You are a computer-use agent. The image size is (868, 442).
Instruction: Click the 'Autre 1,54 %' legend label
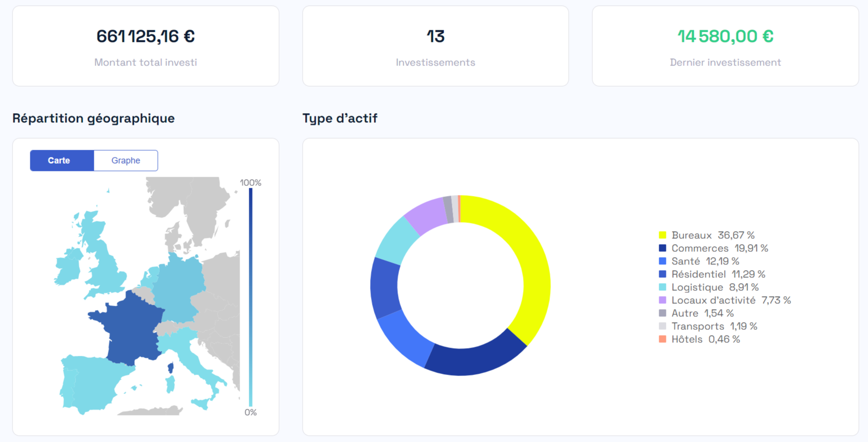click(702, 313)
